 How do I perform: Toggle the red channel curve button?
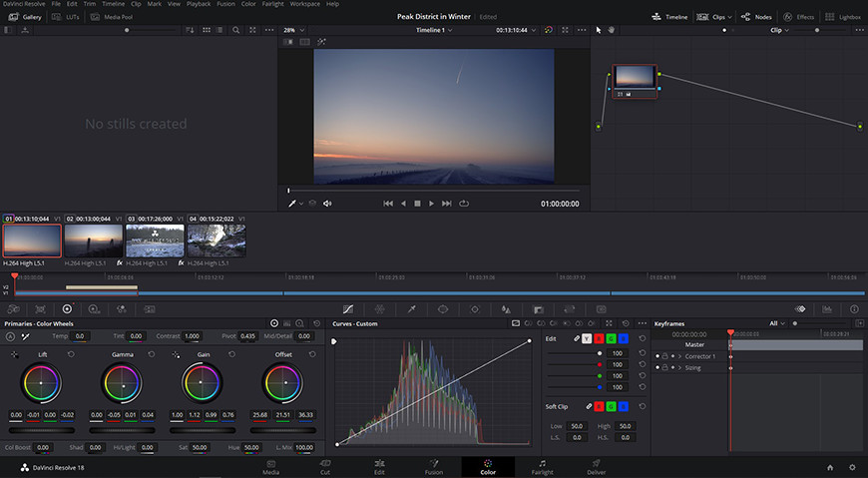[599, 338]
